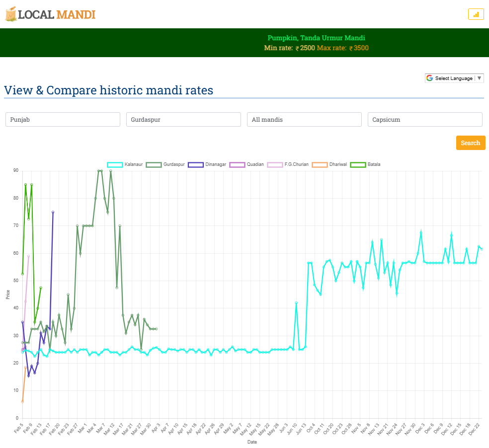Click the Pumpkin, Tanda Urmur Mandi ticker
489x448 pixels.
click(x=317, y=38)
